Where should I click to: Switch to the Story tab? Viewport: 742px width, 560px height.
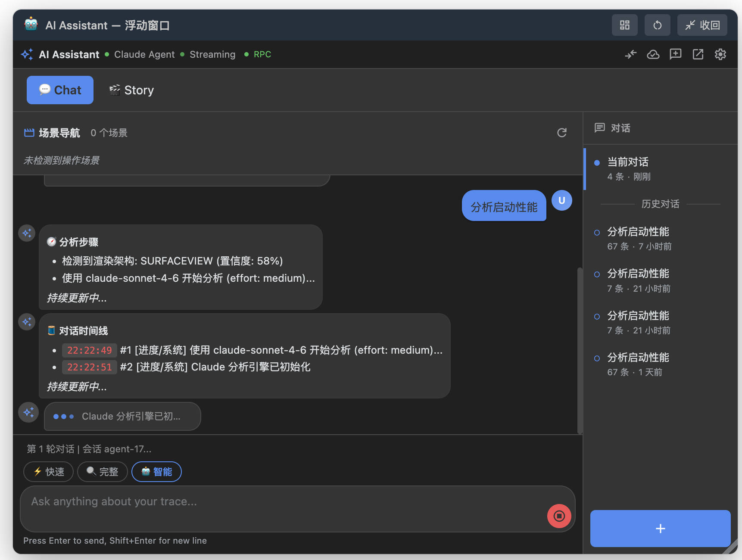click(x=131, y=90)
